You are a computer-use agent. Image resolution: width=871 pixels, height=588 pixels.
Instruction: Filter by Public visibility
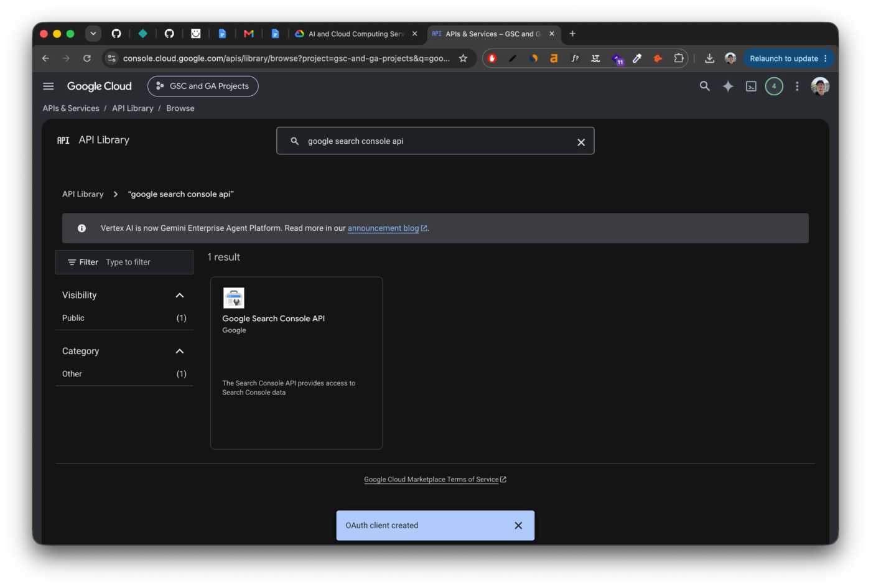point(124,318)
